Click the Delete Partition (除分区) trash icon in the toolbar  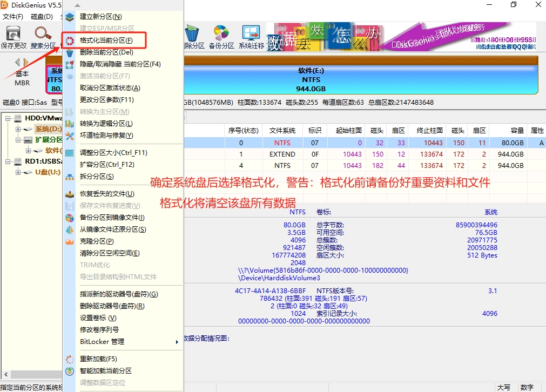(192, 33)
